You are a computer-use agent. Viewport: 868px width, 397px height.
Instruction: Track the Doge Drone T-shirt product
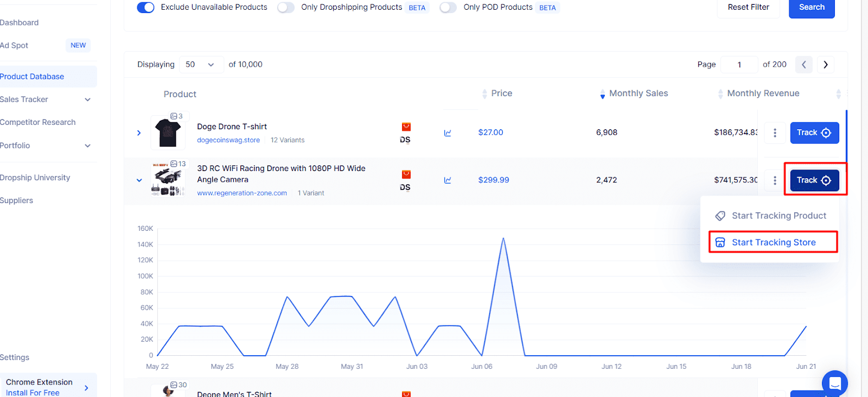click(814, 133)
